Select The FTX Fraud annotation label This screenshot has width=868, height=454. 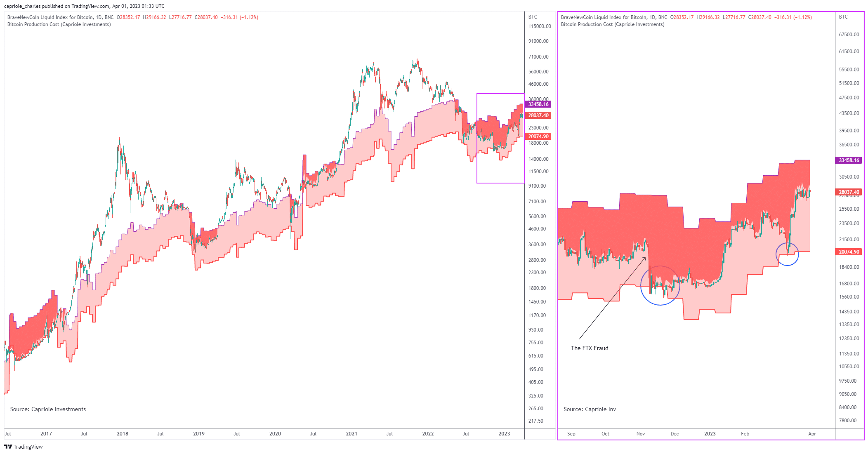589,348
